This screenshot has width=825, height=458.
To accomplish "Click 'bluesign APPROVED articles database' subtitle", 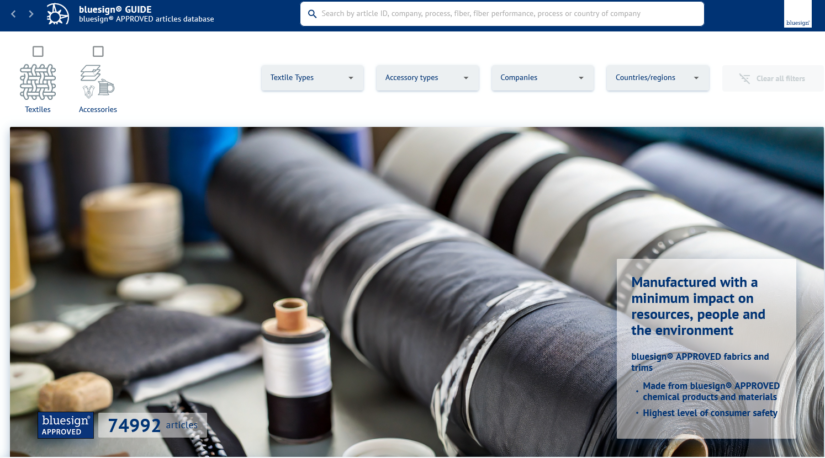I will pyautogui.click(x=146, y=19).
